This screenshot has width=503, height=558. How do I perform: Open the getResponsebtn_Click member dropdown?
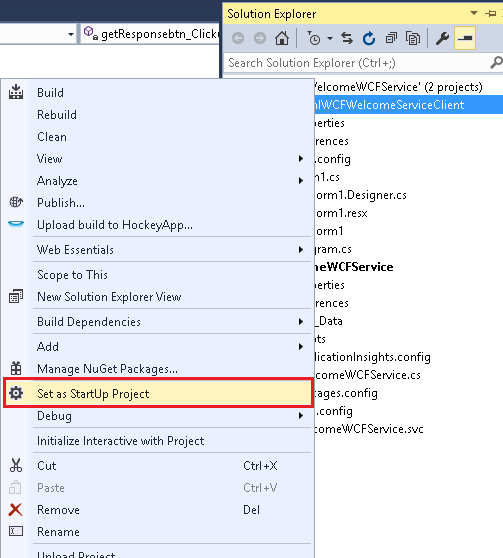[x=151, y=34]
